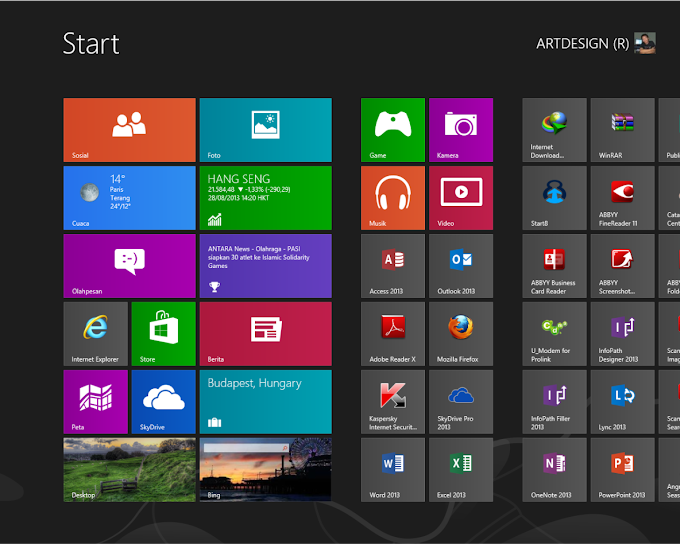Open the Musik headphones tile
The height and width of the screenshot is (544, 680).
392,198
